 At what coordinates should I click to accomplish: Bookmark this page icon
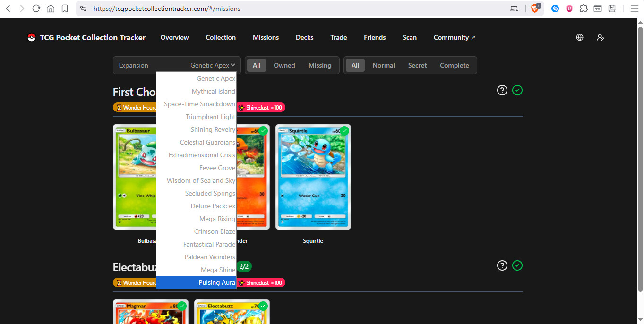click(65, 9)
